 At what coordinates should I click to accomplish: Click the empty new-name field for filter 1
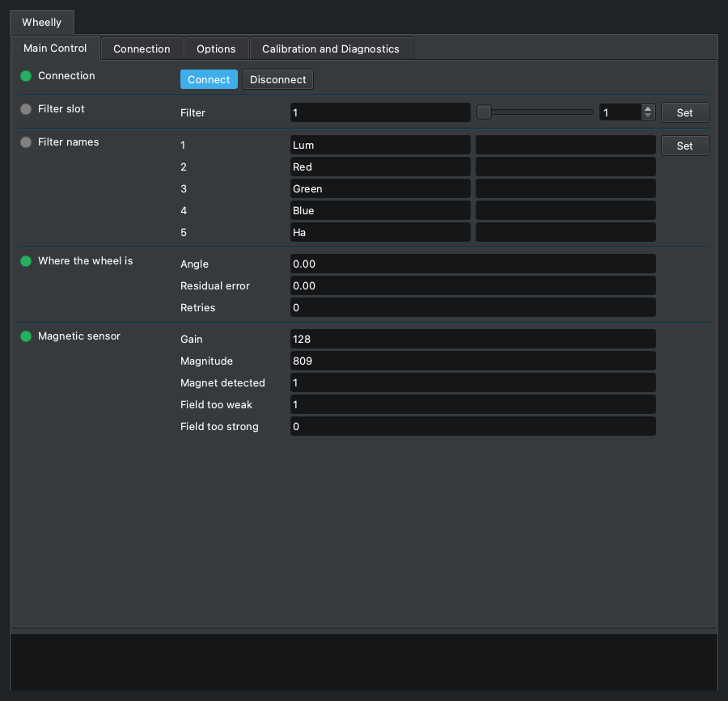565,146
